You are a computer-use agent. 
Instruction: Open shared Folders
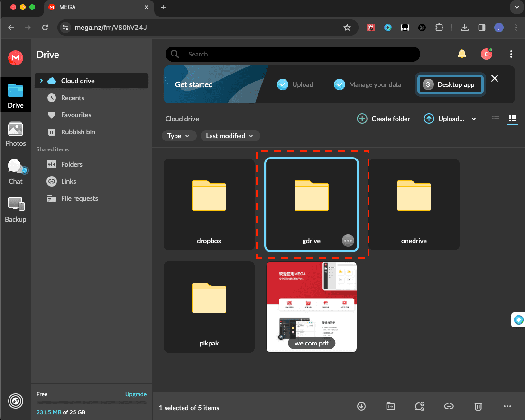point(72,164)
